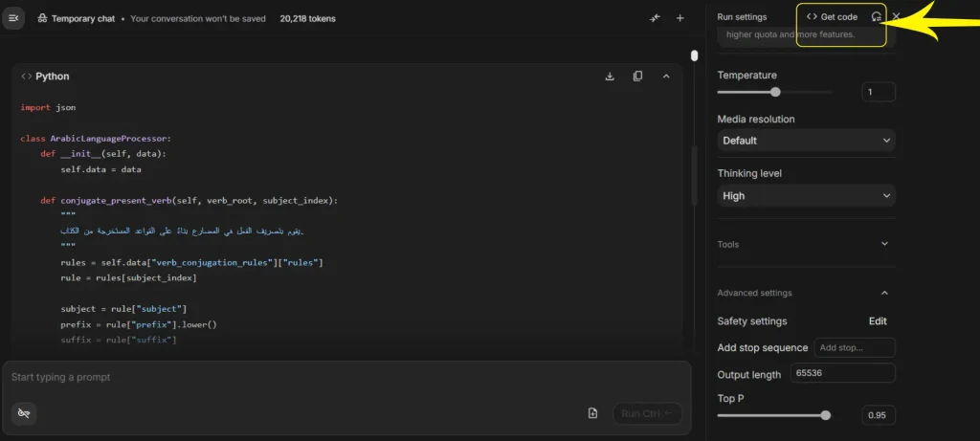The width and height of the screenshot is (980, 441).
Task: Click the compare mode arrows icon
Action: point(655,18)
